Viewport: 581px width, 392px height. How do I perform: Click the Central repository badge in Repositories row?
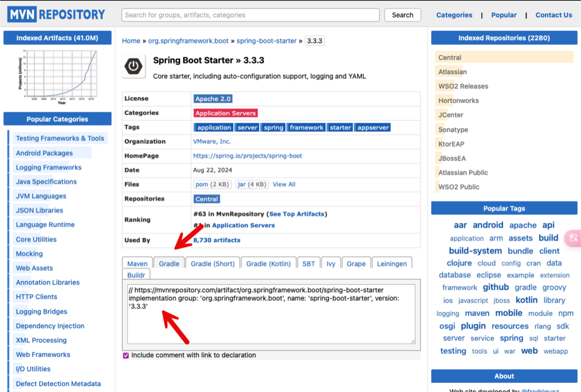pos(207,199)
